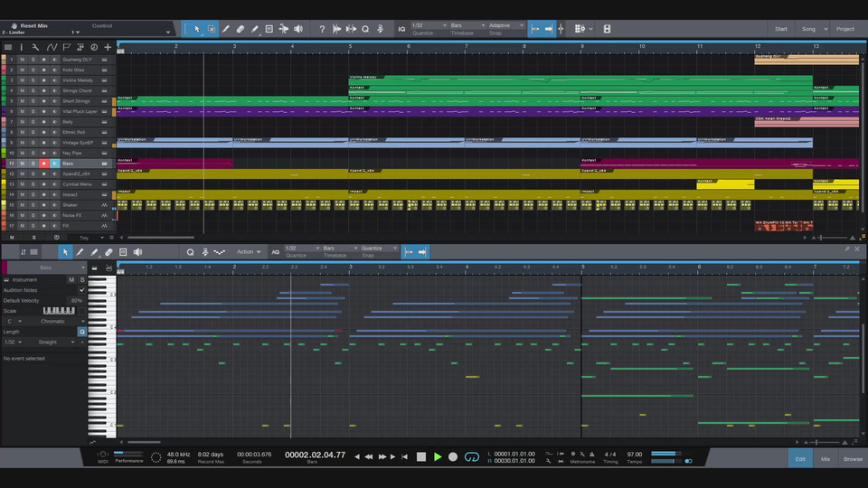Mute the Violins Melody track
868x488 pixels.
click(x=23, y=80)
